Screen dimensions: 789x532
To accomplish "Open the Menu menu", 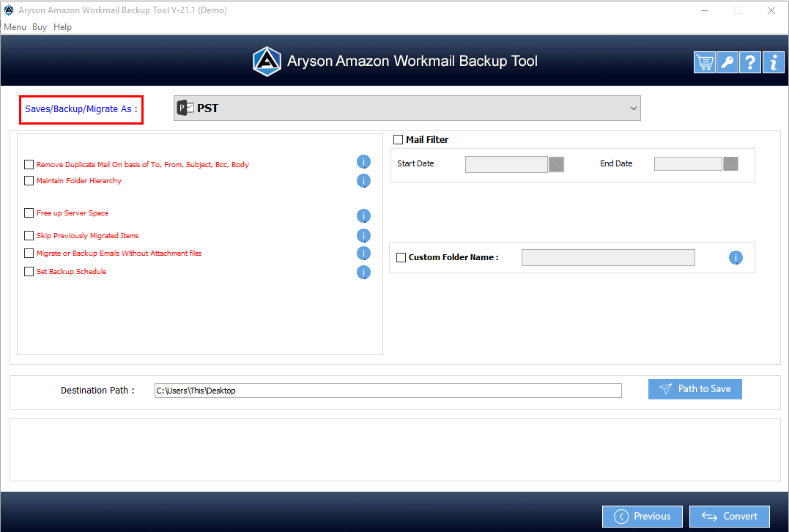I will pyautogui.click(x=15, y=27).
